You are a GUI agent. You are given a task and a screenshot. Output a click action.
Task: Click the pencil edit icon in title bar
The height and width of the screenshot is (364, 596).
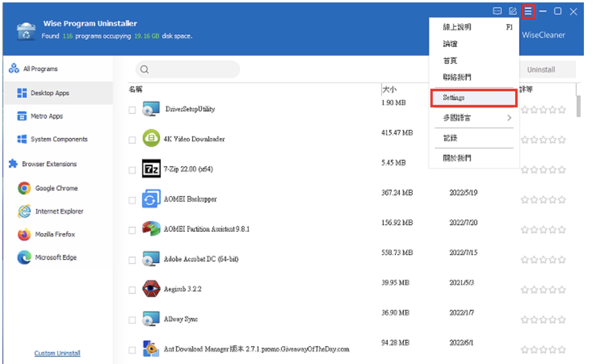point(513,11)
